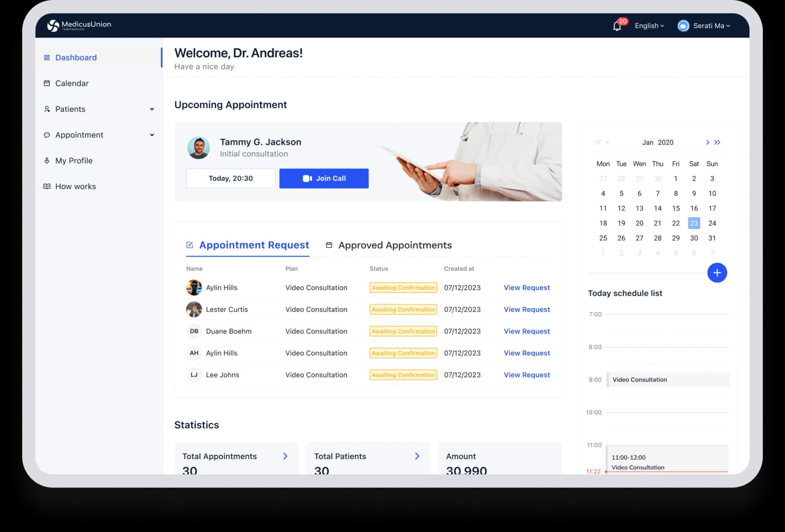Select January 15 in calendar
The width and height of the screenshot is (785, 532).
676,208
